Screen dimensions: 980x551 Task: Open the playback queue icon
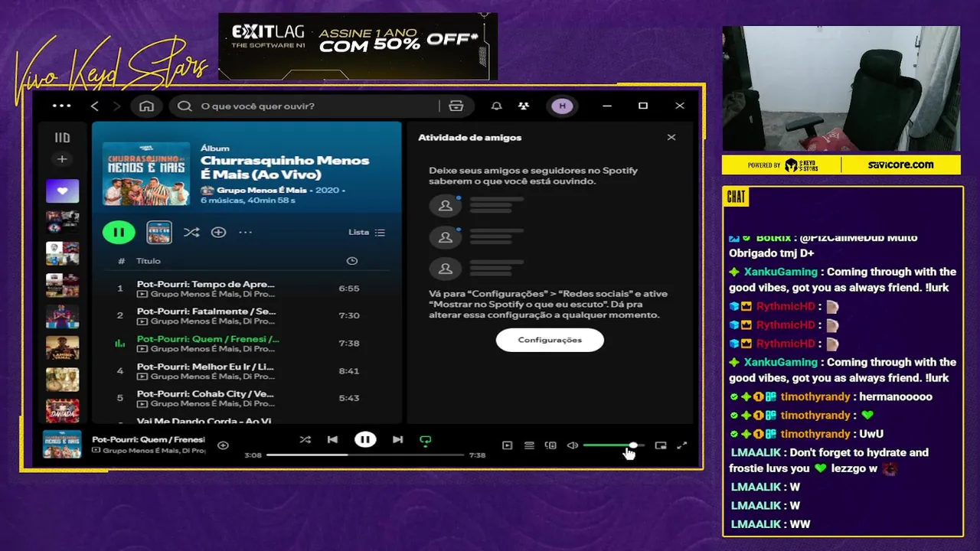click(x=528, y=445)
